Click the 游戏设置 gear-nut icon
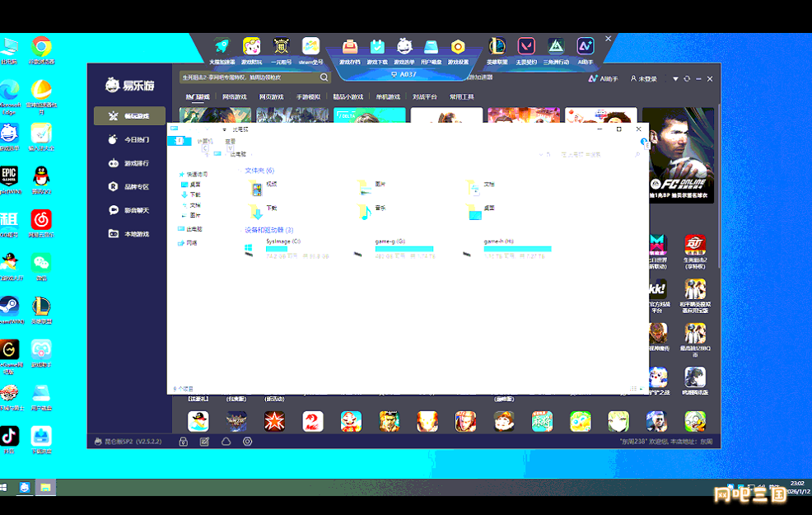Image resolution: width=812 pixels, height=515 pixels. 458,47
